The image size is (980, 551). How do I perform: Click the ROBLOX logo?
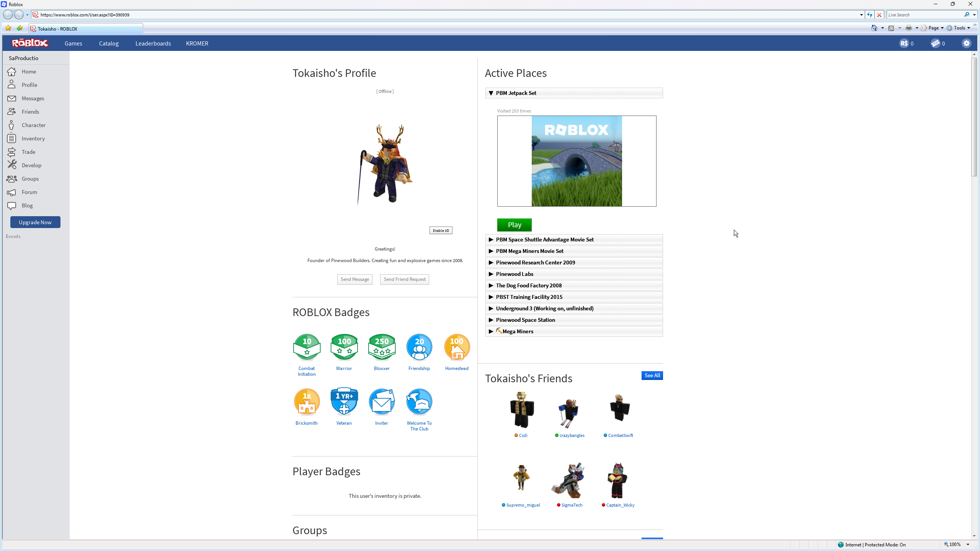click(x=30, y=43)
